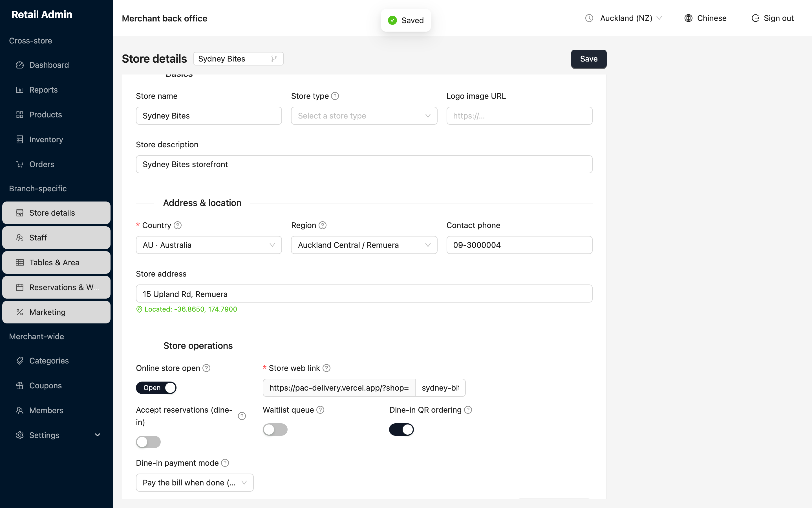Click the Store type help icon
812x508 pixels.
(335, 96)
